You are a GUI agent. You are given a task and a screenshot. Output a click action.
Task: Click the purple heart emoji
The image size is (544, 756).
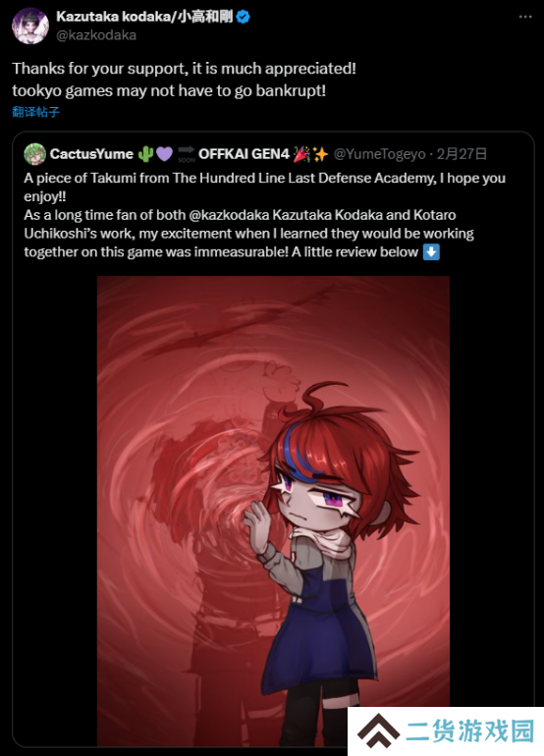(164, 154)
